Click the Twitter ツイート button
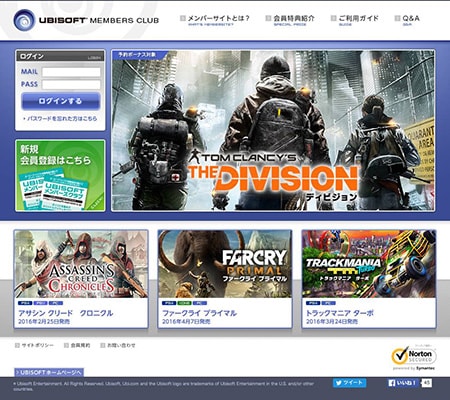This screenshot has width=450, height=400. click(x=349, y=383)
